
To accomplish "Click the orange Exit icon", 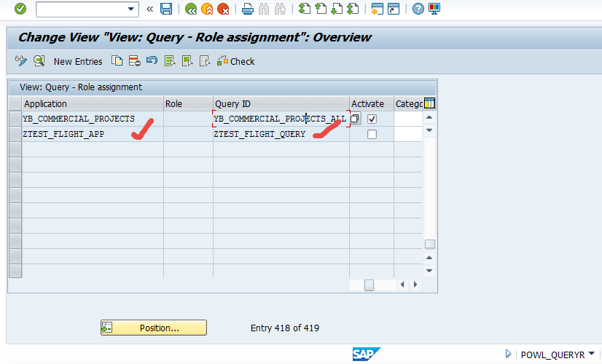I will (x=207, y=9).
